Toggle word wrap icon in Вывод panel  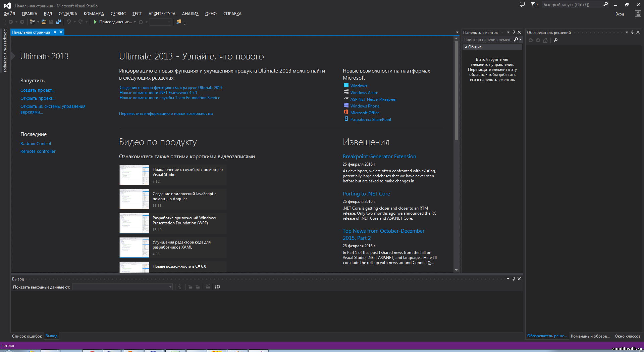(x=218, y=287)
